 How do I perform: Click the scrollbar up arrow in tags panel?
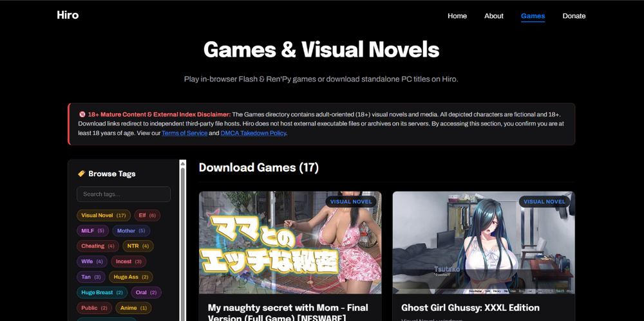tap(183, 163)
